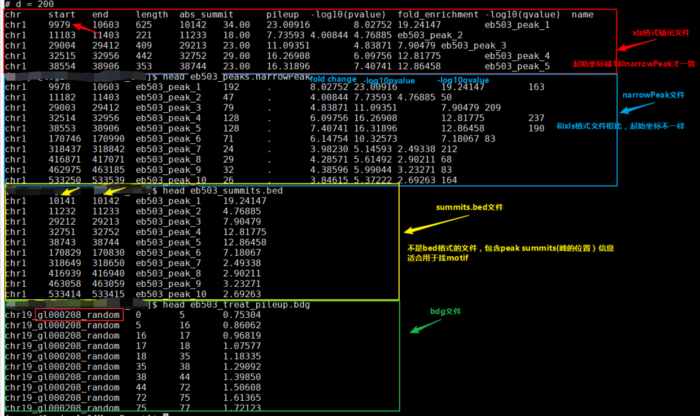The height and width of the screenshot is (416, 700).
Task: Select the 'length' column header
Action: tap(152, 15)
